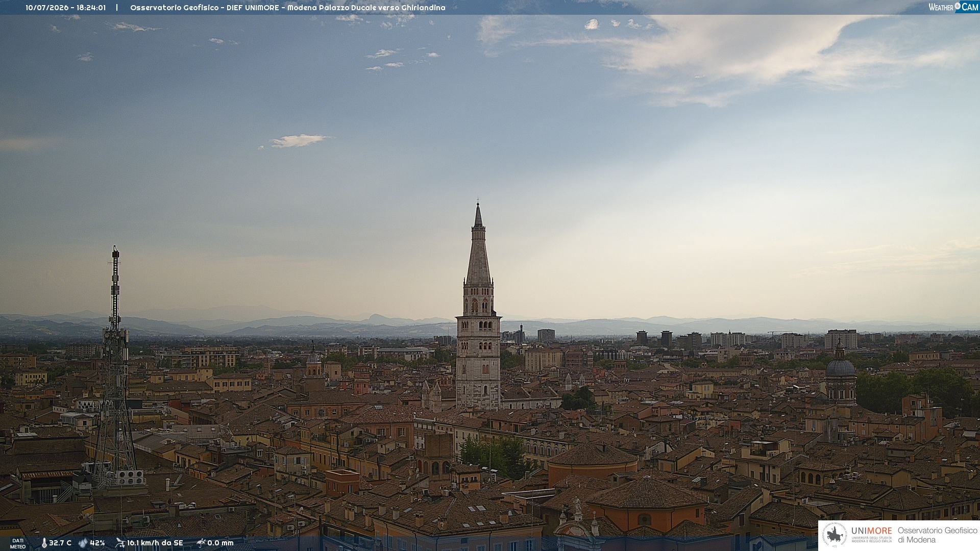
Task: Click the DATI METEO label
Action: click(x=18, y=543)
